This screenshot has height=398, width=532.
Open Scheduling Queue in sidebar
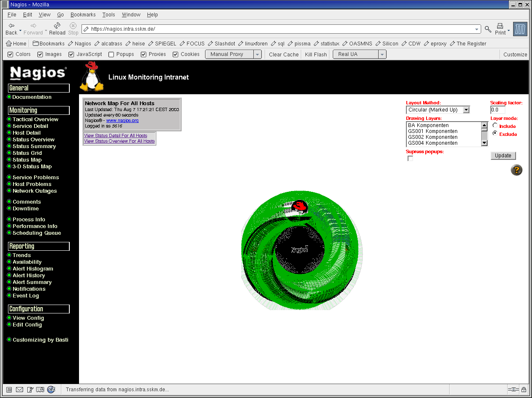pyautogui.click(x=37, y=233)
